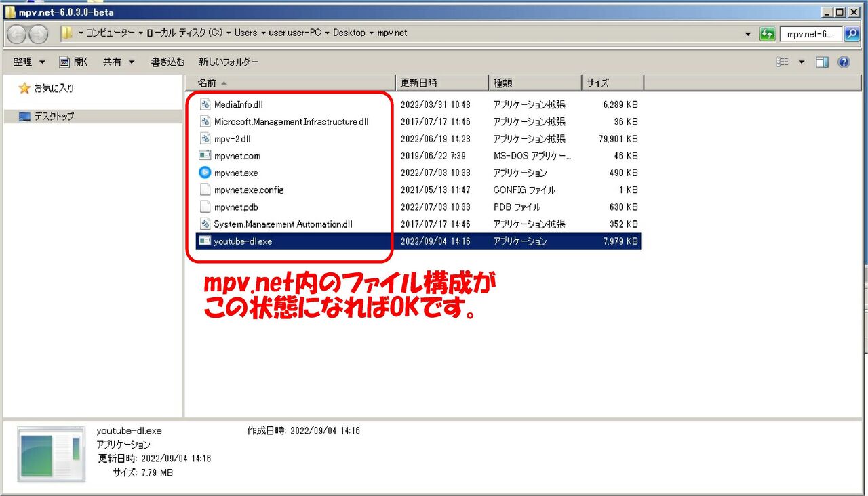This screenshot has width=868, height=496.
Task: Click the search magnifier icon
Action: (x=852, y=33)
